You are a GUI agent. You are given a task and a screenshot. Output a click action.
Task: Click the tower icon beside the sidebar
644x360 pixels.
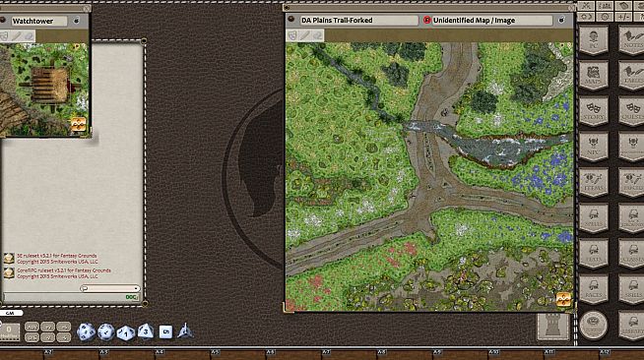tap(552, 327)
